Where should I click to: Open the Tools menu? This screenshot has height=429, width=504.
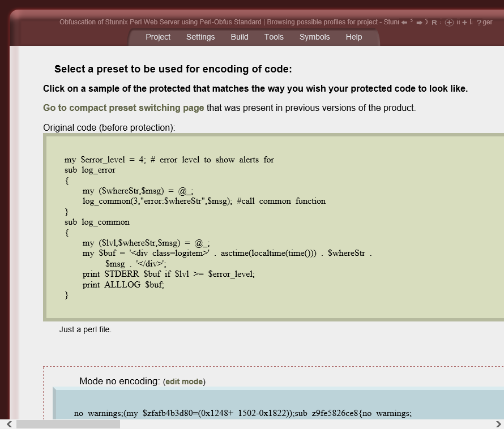(x=274, y=37)
